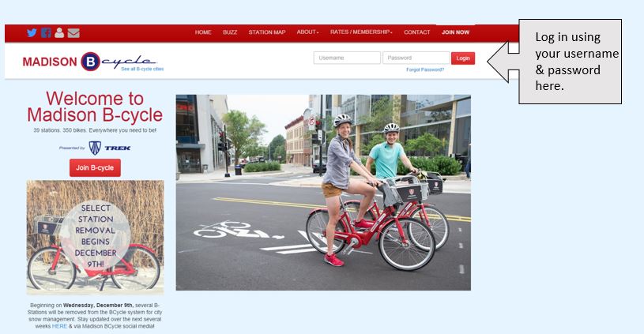Expand RATES / MEMBERSHIP dropdown
The image size is (644, 334).
361,32
